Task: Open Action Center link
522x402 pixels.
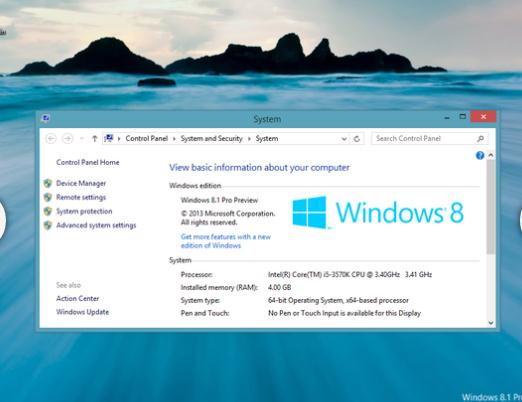Action: [77, 298]
